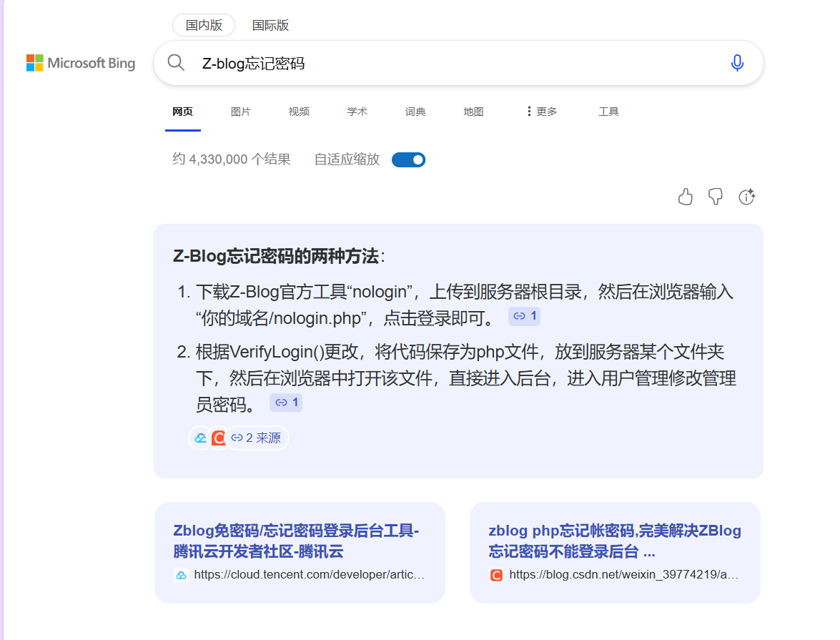Open Zblog免密码/忘记密码登录后台工具 result link
The width and height of the screenshot is (840, 640).
[x=296, y=541]
